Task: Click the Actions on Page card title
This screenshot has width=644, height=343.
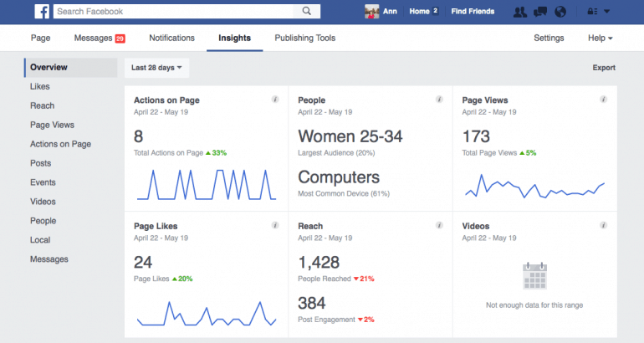Action: (166, 100)
